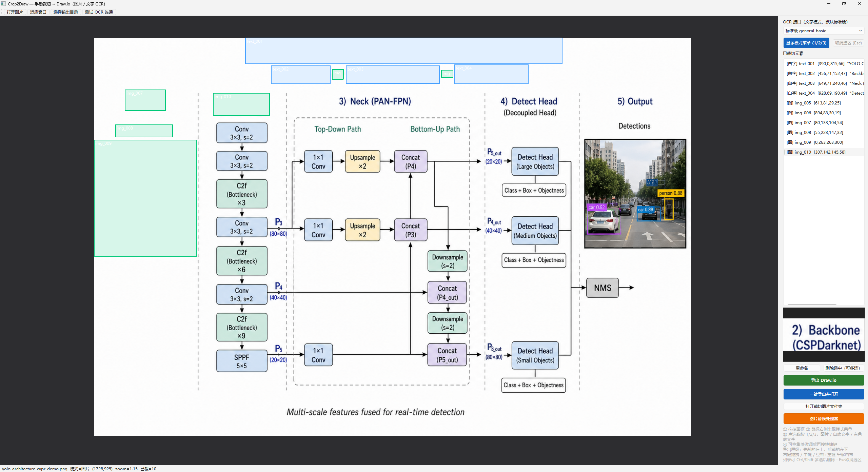Click 显示模式菜单 (1/2/3) button

click(806, 43)
